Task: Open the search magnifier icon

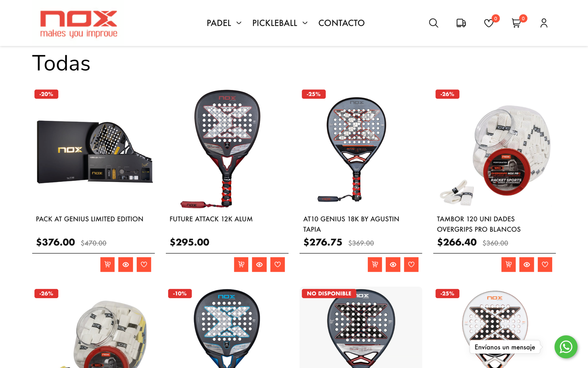Action: pyautogui.click(x=433, y=23)
